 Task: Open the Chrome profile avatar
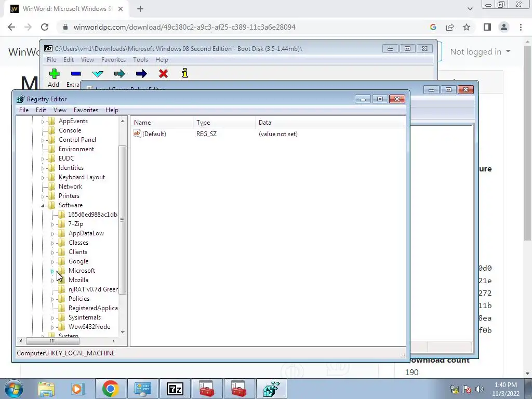click(x=504, y=27)
